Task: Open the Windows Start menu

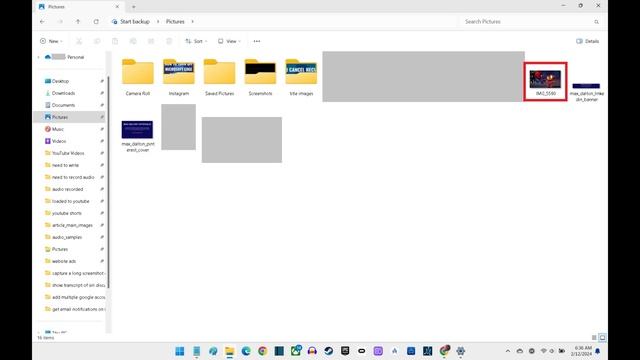Action: [x=180, y=351]
